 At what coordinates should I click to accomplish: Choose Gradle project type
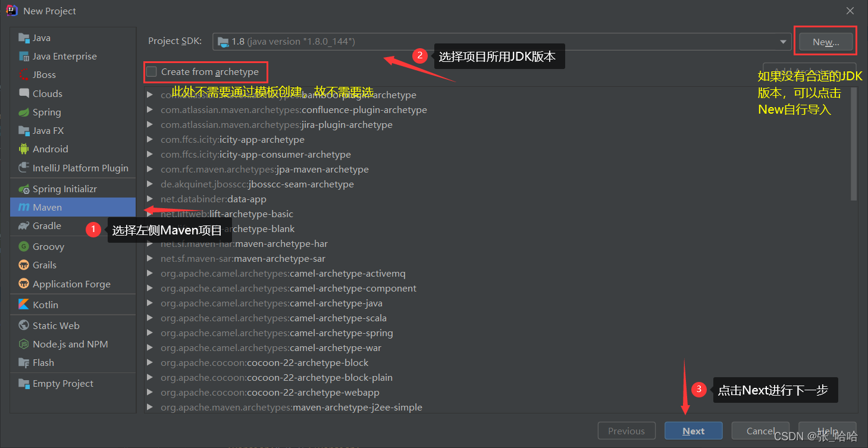[73, 226]
